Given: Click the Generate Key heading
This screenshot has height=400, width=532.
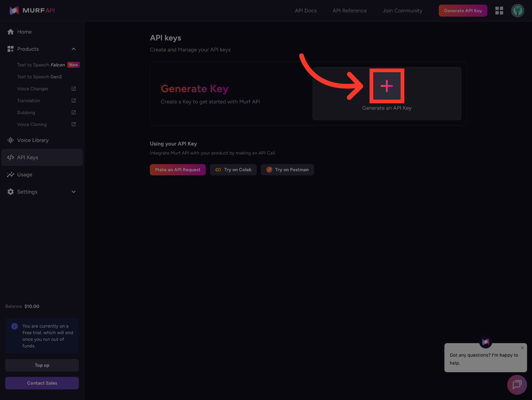Looking at the screenshot, I should click(x=195, y=89).
